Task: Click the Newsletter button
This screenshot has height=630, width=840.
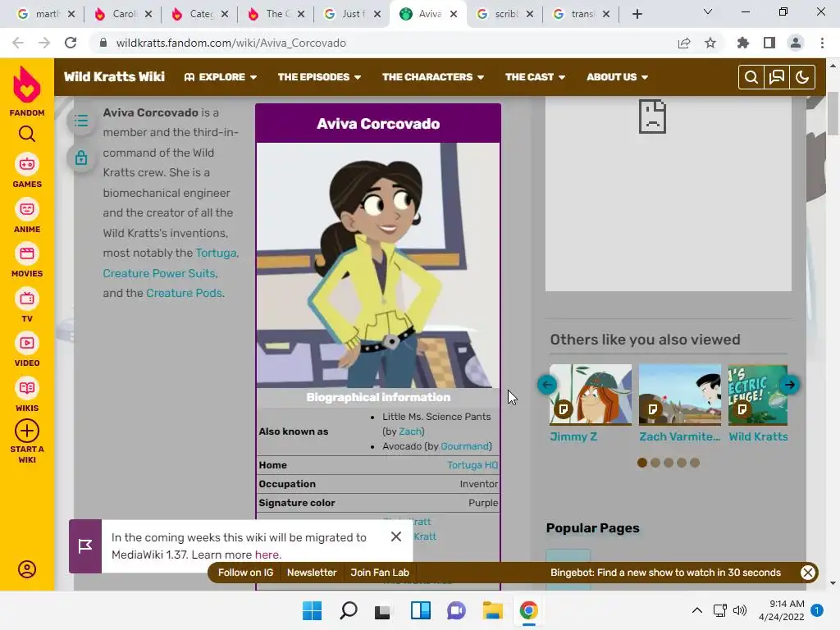Action: coord(312,573)
